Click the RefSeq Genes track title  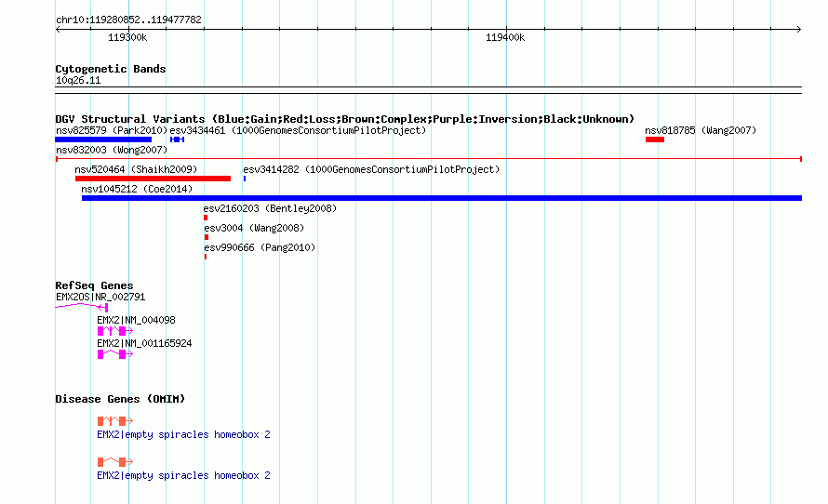(94, 285)
